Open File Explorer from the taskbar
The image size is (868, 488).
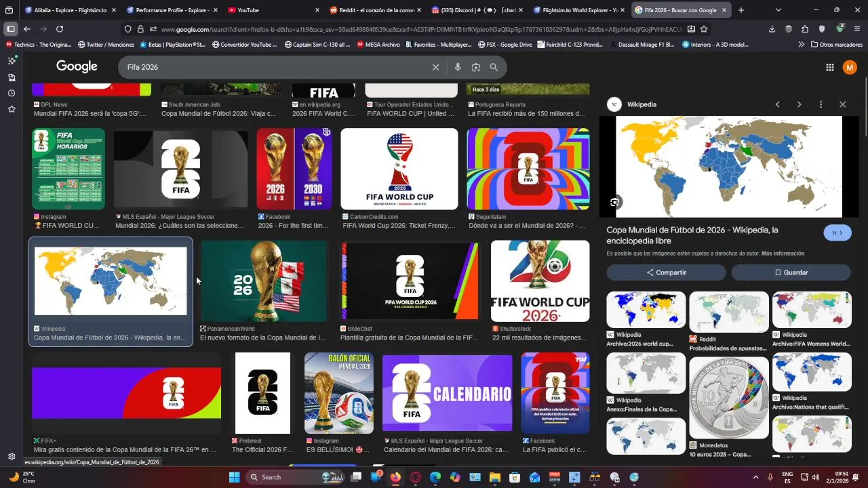[x=494, y=476]
